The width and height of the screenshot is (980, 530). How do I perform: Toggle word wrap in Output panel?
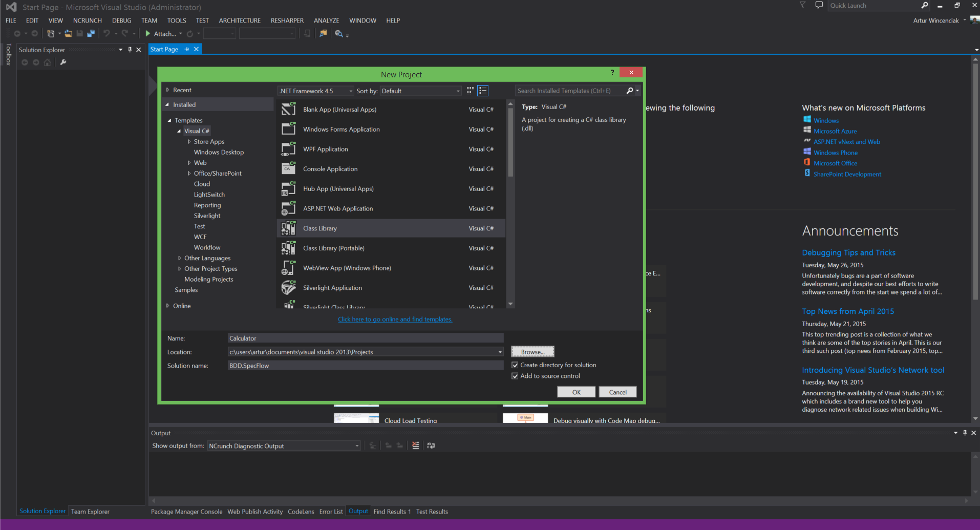click(431, 446)
